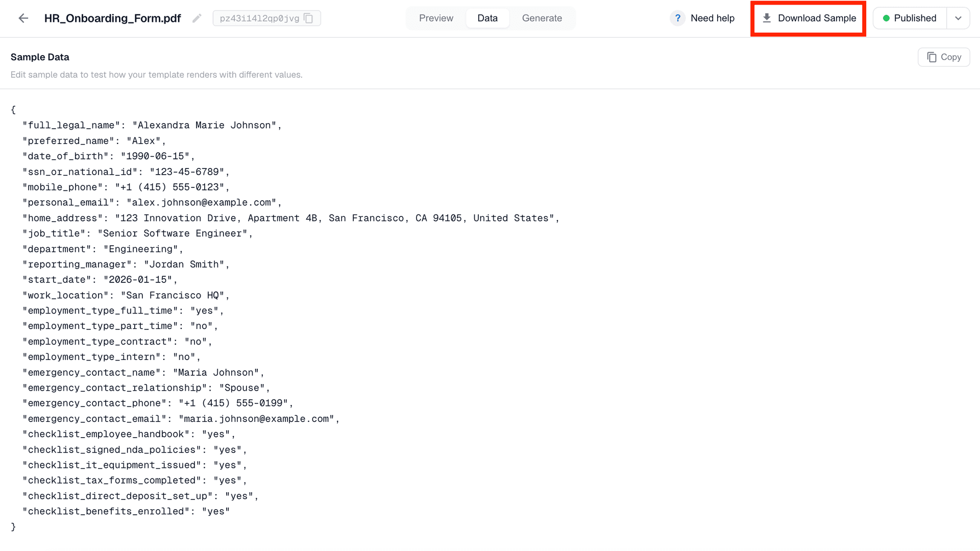
Task: Download the sample file
Action: coord(808,18)
